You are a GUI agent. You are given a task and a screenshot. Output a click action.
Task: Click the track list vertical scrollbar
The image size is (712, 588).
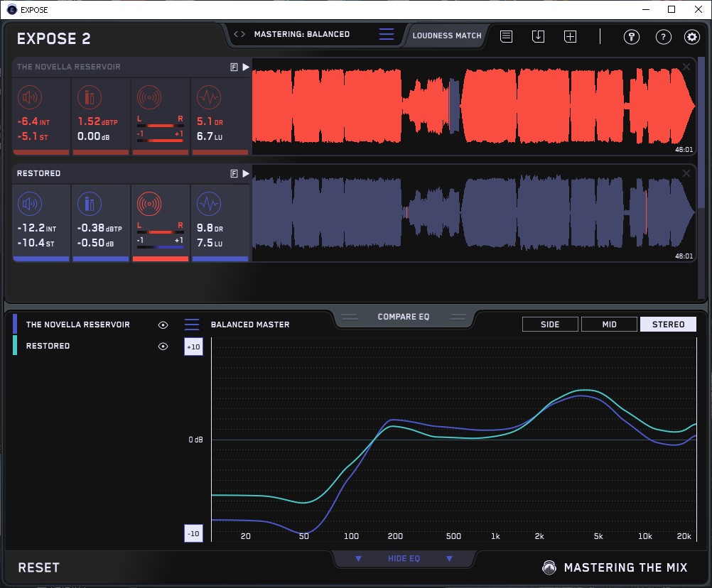702,131
